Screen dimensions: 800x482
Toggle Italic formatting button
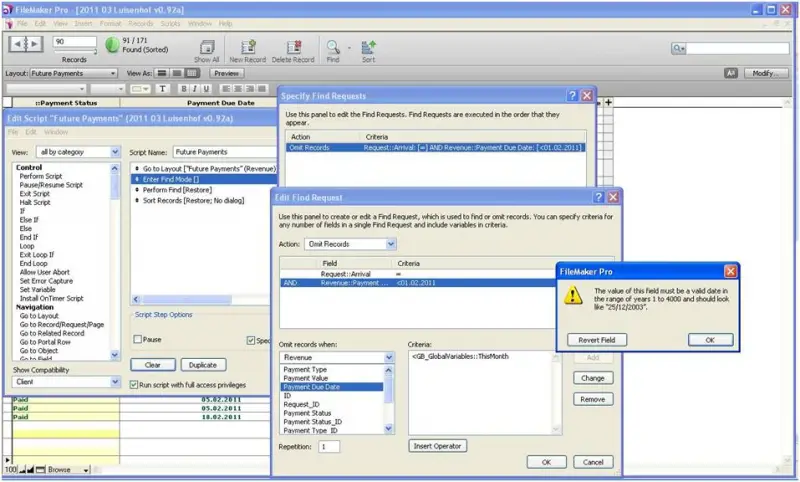(195, 89)
